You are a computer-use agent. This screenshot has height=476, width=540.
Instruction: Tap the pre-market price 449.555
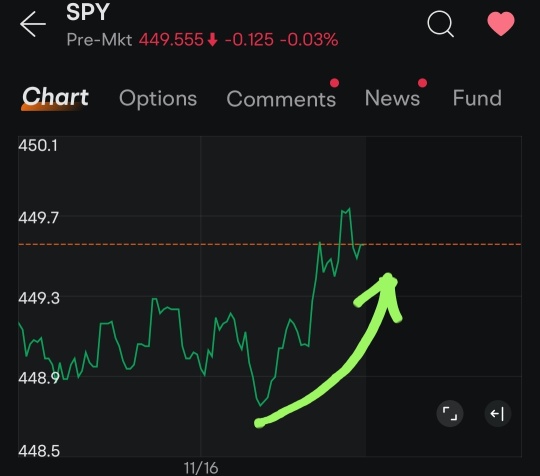(171, 40)
